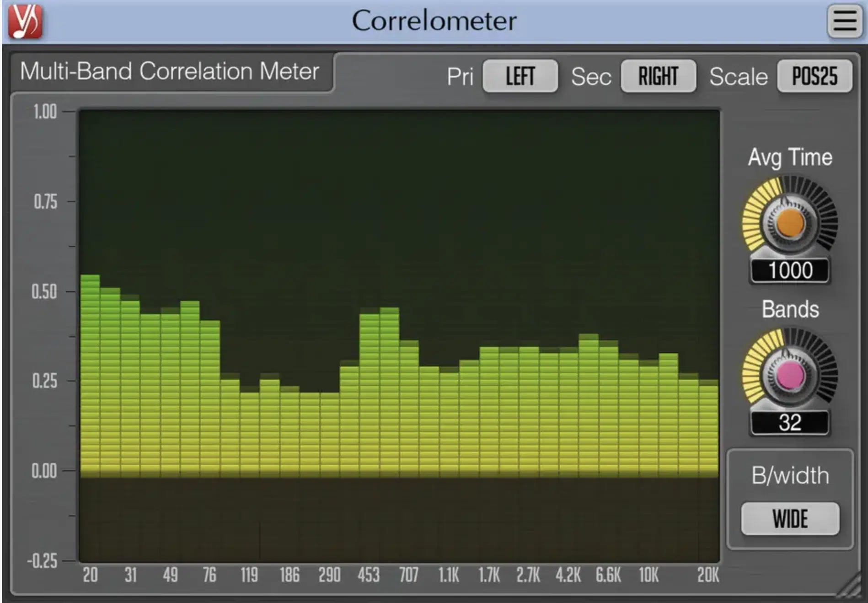Click the B/width label

pyautogui.click(x=790, y=476)
